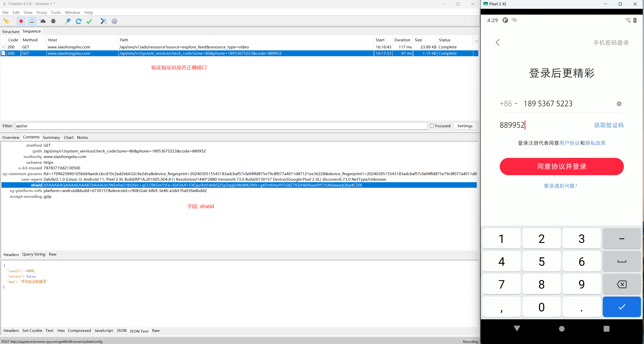Tap 手机密码登录 link on the phone
Image resolution: width=644 pixels, height=344 pixels.
pos(611,43)
